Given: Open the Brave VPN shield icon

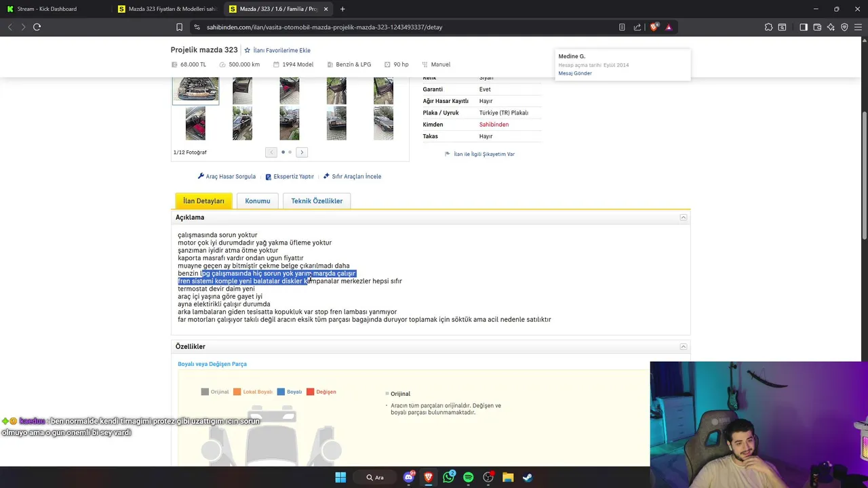Looking at the screenshot, I should pyautogui.click(x=844, y=27).
